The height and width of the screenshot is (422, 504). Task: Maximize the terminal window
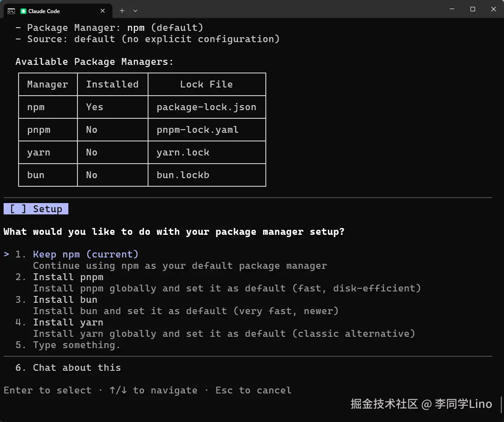click(x=473, y=9)
